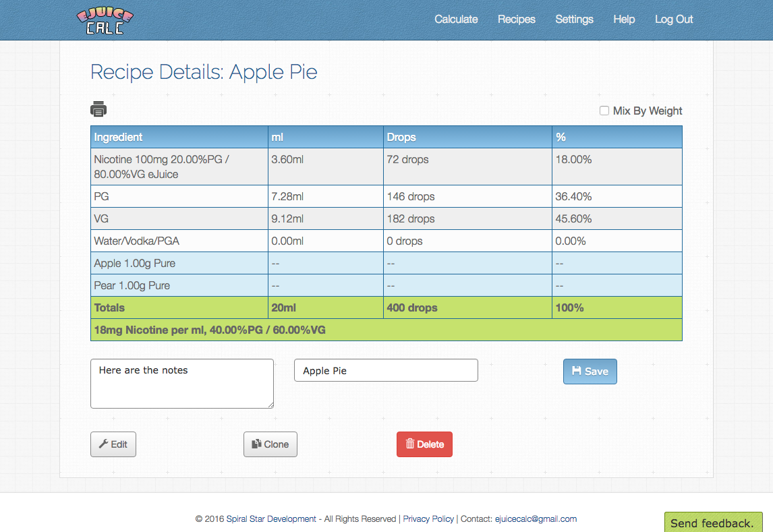Click the notes text area
The height and width of the screenshot is (532, 773).
pos(181,383)
